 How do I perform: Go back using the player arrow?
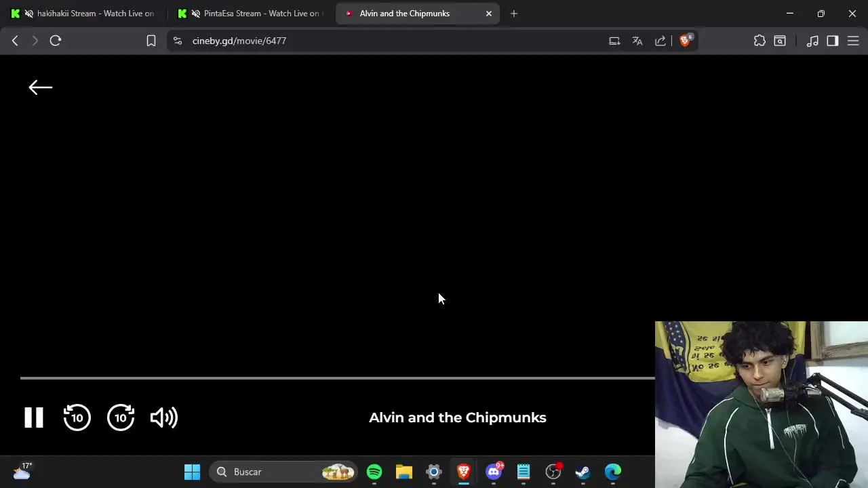point(41,87)
